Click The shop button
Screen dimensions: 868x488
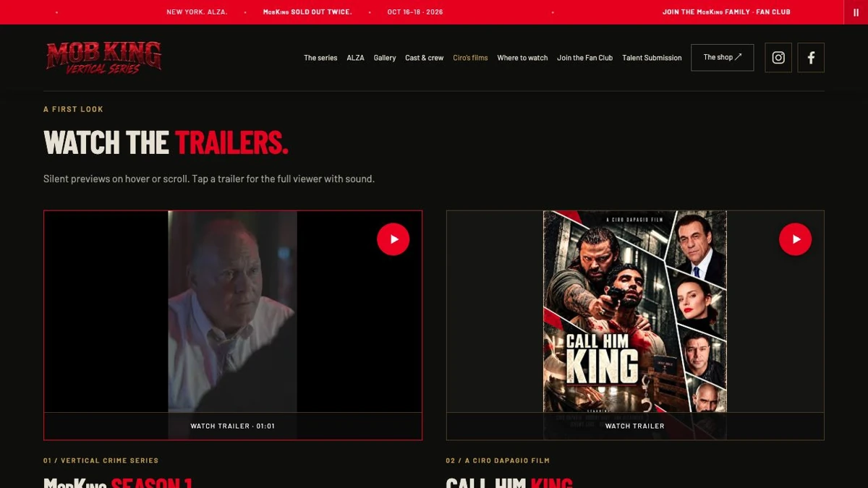coord(723,58)
